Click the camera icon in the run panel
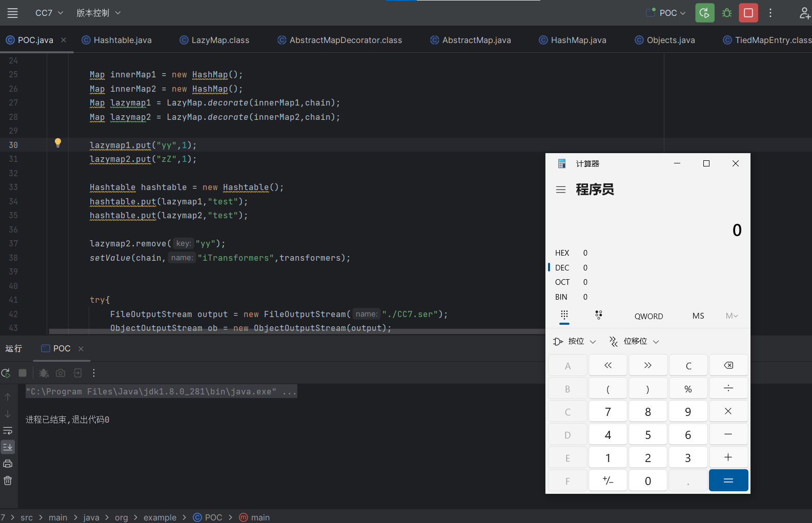This screenshot has width=812, height=523. (x=60, y=373)
